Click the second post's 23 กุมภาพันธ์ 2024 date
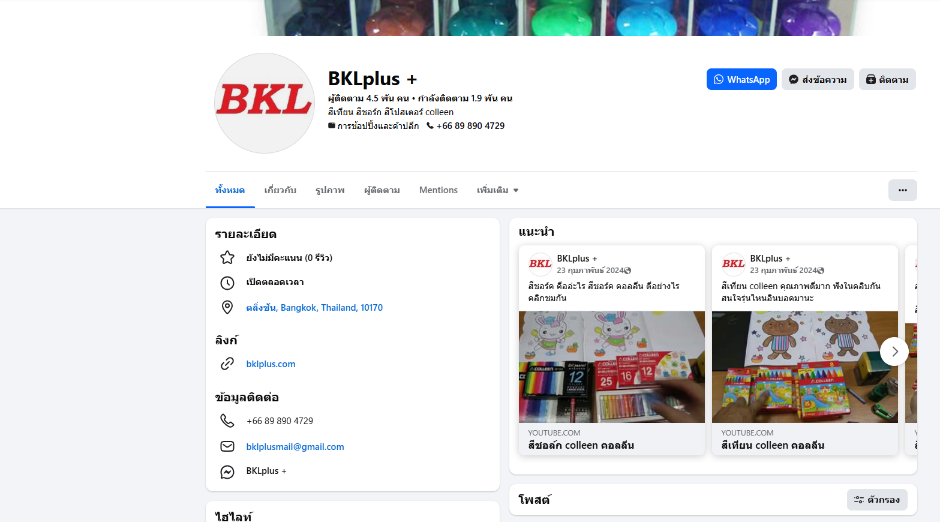The height and width of the screenshot is (522, 940). point(783,270)
